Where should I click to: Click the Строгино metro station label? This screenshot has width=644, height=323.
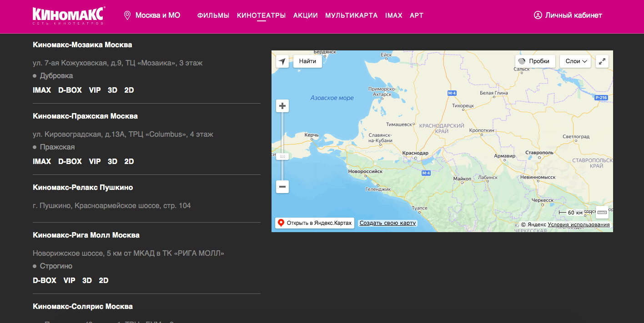coord(56,266)
